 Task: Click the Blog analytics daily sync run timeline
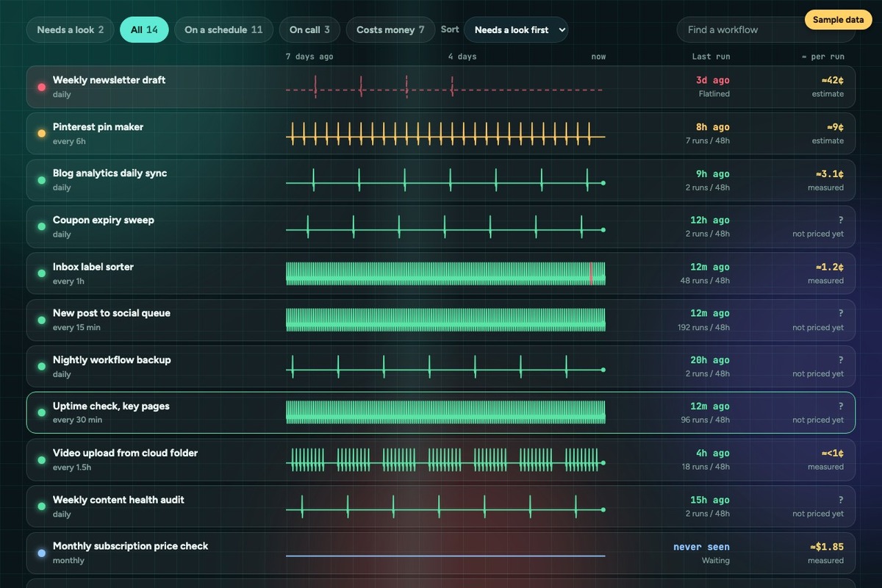[x=445, y=180]
